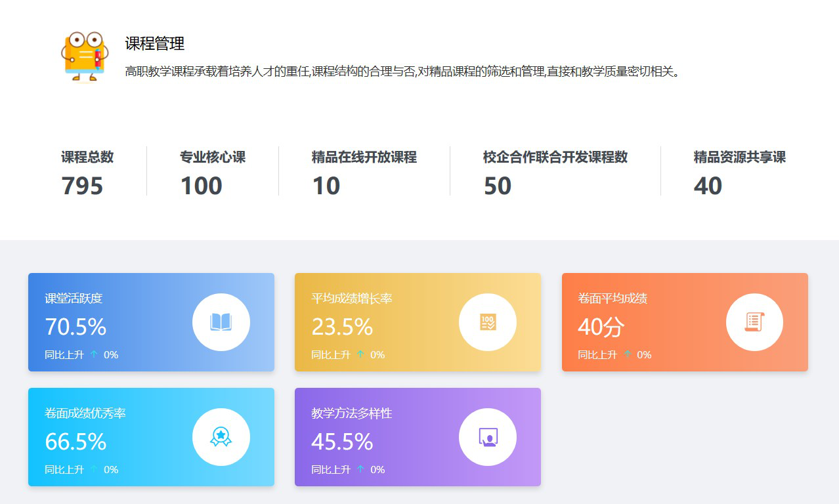Click the up arrow in 教学方法多样性 card
Image resolution: width=839 pixels, height=504 pixels.
360,469
